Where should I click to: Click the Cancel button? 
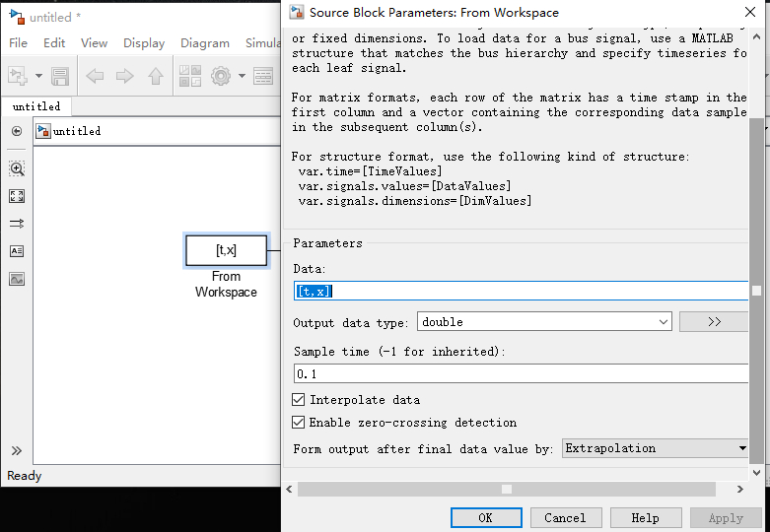[x=565, y=517]
